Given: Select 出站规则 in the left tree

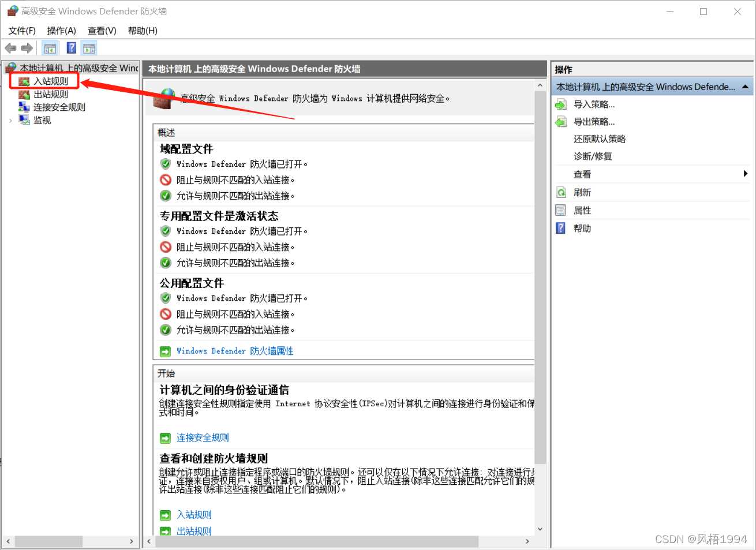Looking at the screenshot, I should coord(51,94).
